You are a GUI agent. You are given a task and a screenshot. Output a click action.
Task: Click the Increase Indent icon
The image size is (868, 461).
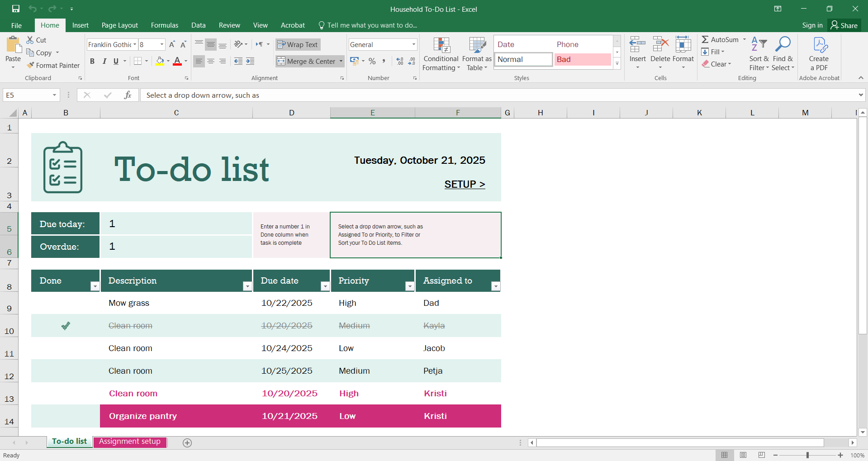(x=250, y=61)
